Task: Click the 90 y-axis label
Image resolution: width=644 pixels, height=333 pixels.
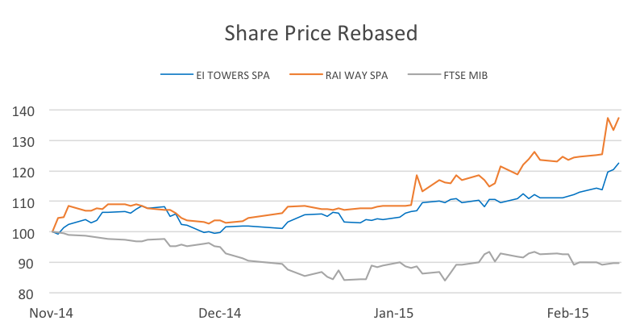Action: click(28, 264)
